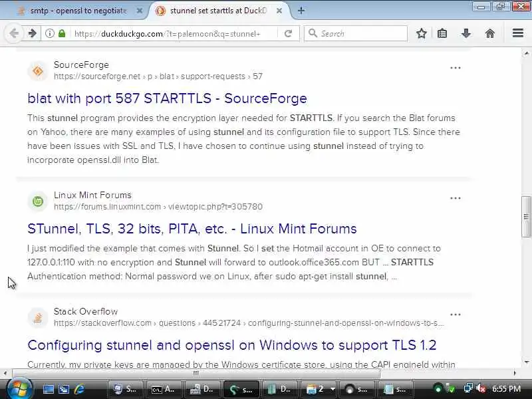Switch to the active 's...' browser taskbar button

[x=241, y=389]
